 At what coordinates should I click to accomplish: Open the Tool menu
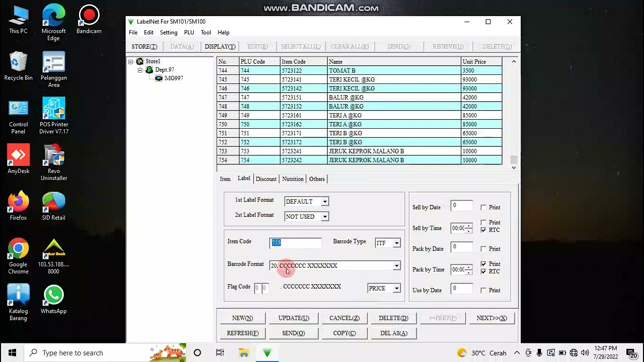[x=206, y=32]
